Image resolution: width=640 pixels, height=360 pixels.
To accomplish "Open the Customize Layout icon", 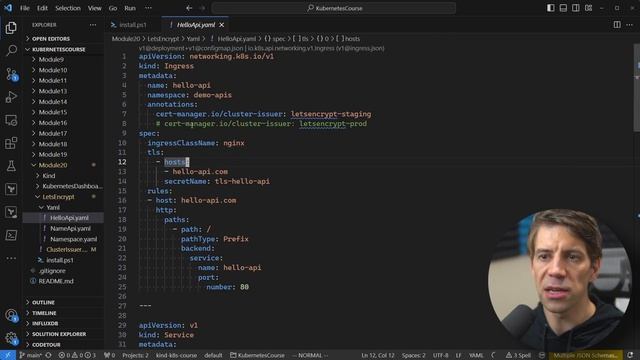I will click(588, 8).
